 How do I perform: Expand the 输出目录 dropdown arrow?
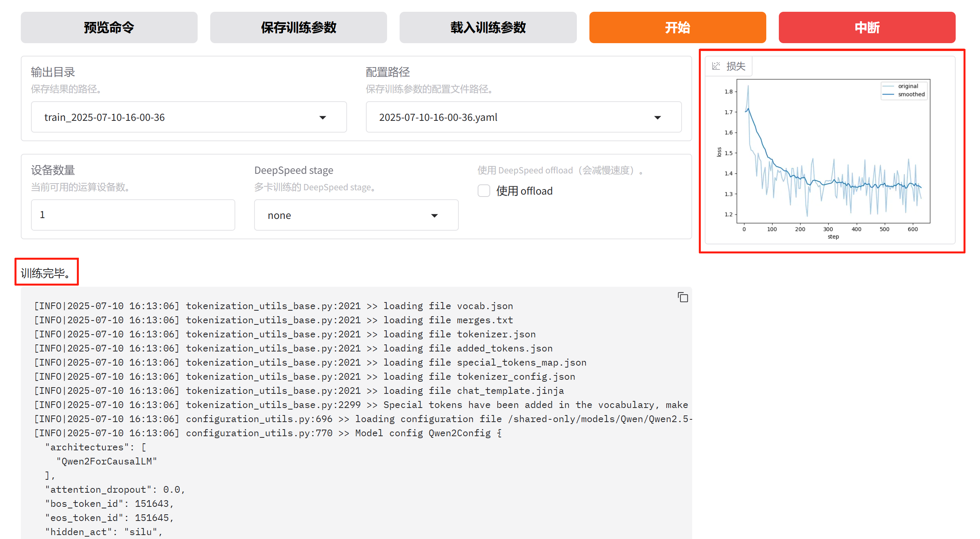[322, 117]
